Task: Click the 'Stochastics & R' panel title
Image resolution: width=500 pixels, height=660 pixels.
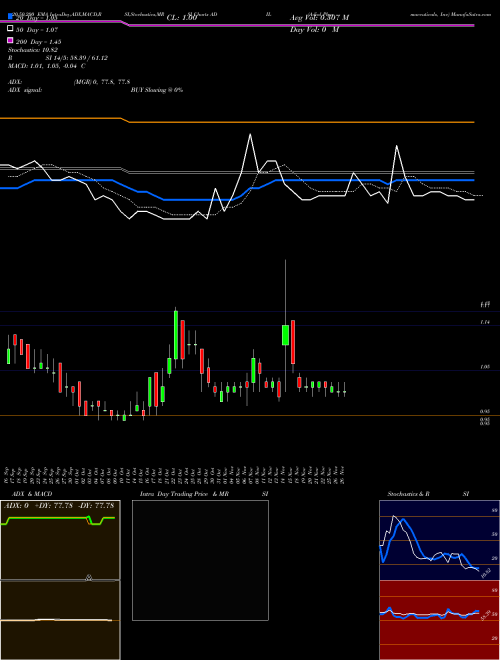Action: click(x=408, y=494)
